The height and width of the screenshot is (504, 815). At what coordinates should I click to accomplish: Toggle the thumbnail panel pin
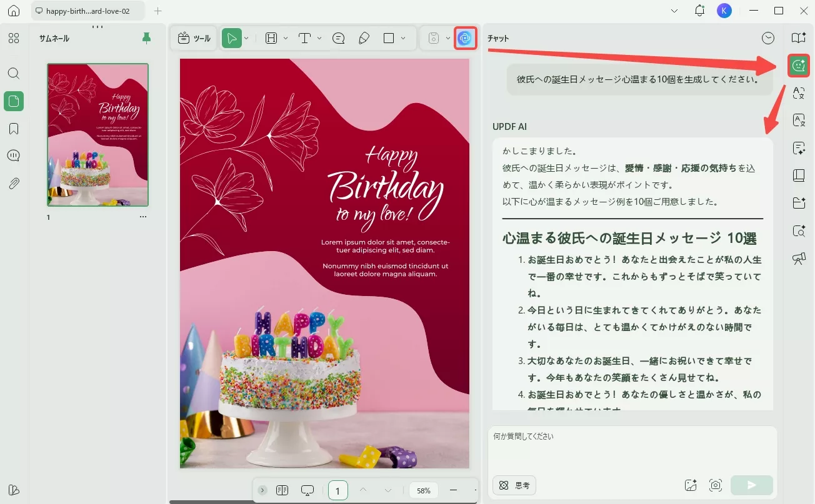pyautogui.click(x=147, y=39)
